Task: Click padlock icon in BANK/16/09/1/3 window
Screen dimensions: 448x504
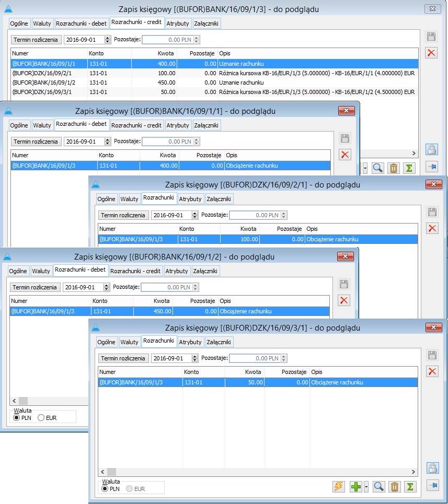Action: (x=431, y=149)
